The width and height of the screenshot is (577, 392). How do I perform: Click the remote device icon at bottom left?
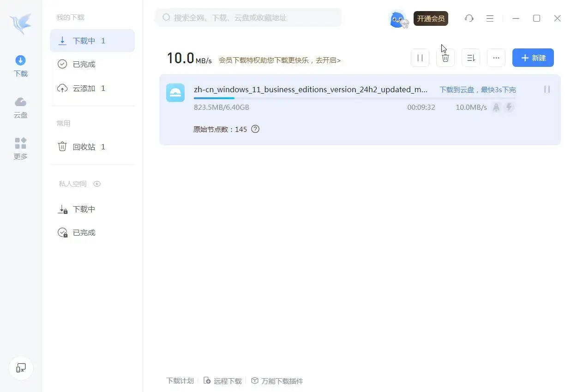(21, 368)
